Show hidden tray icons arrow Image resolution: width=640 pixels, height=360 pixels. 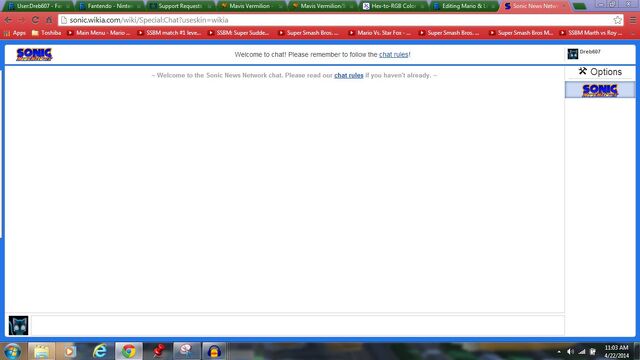[559, 351]
